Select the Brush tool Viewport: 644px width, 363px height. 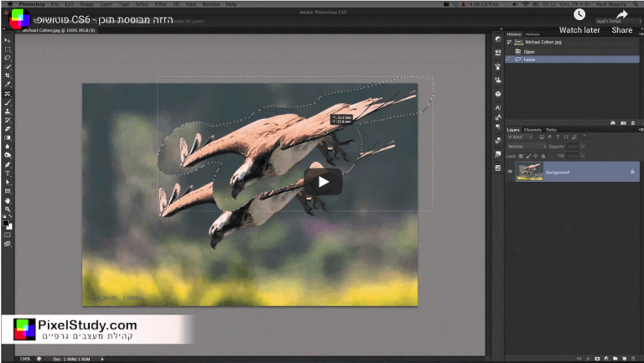8,102
